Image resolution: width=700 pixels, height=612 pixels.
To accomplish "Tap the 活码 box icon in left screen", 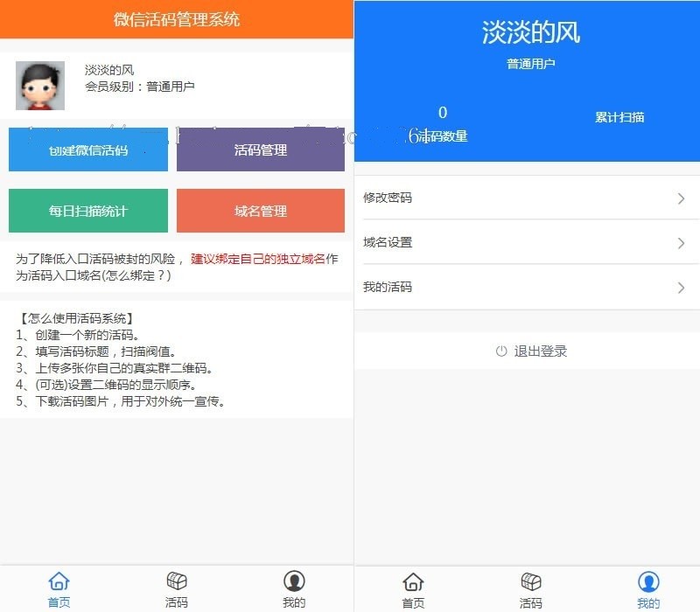I will point(177,581).
